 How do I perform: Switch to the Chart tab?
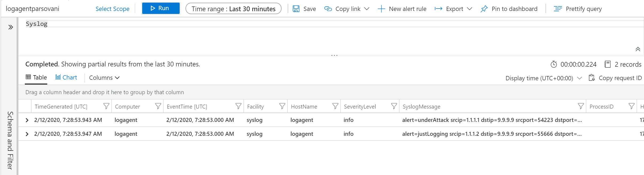(66, 77)
